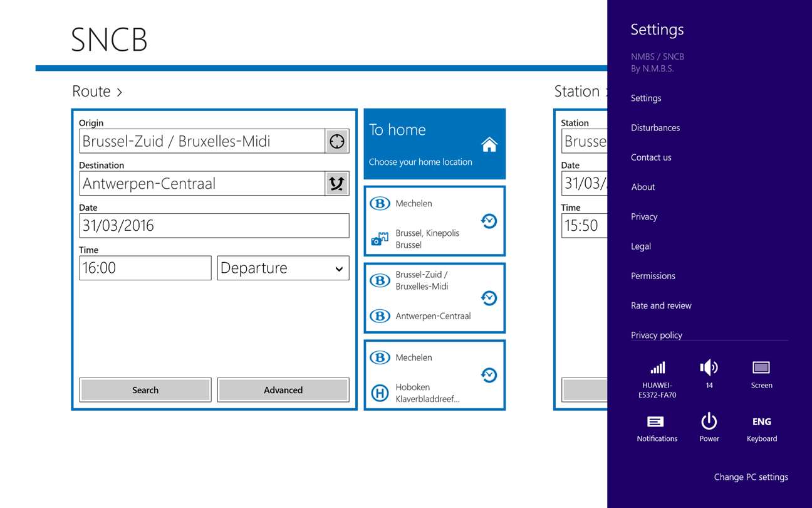Click 'Choose your home location' text
This screenshot has width=812, height=508.
[x=420, y=162]
